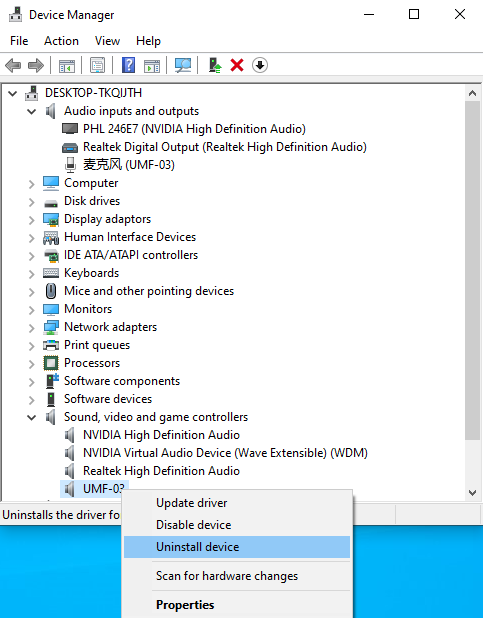483x618 pixels.
Task: Collapse Audio inputs and outputs node
Action: (32, 112)
